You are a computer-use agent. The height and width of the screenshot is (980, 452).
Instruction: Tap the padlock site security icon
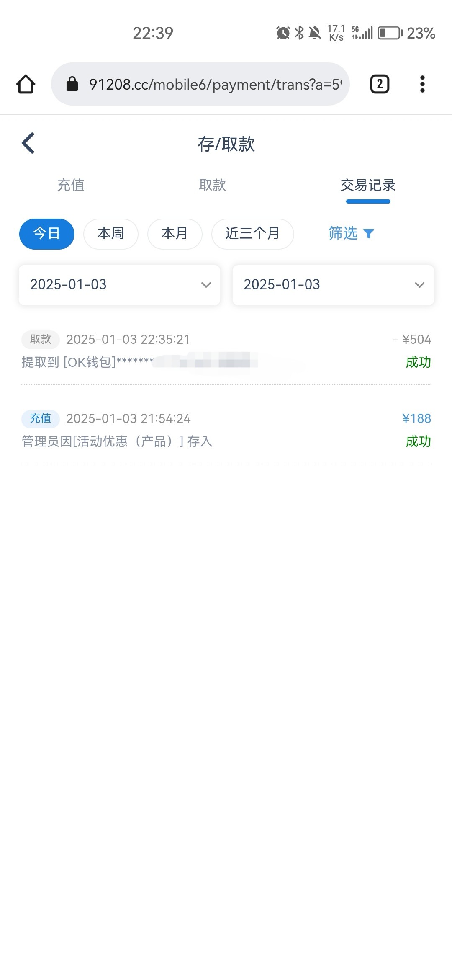72,84
